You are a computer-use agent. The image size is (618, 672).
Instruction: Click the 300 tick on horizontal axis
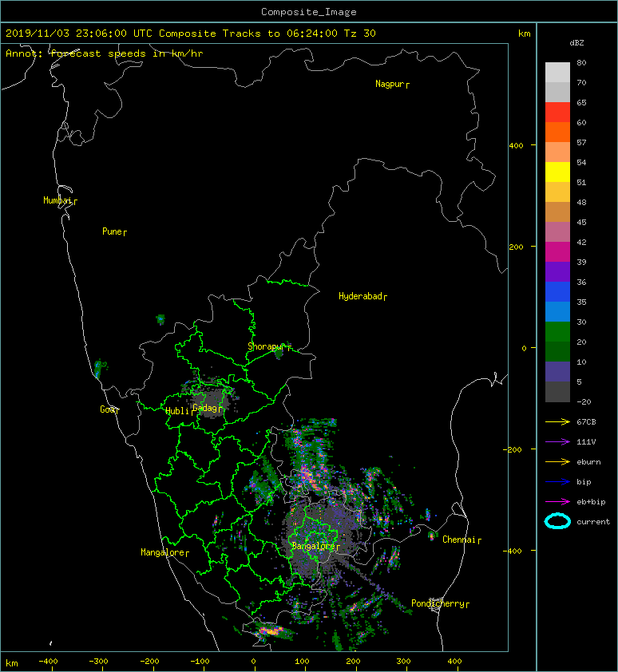point(403,662)
